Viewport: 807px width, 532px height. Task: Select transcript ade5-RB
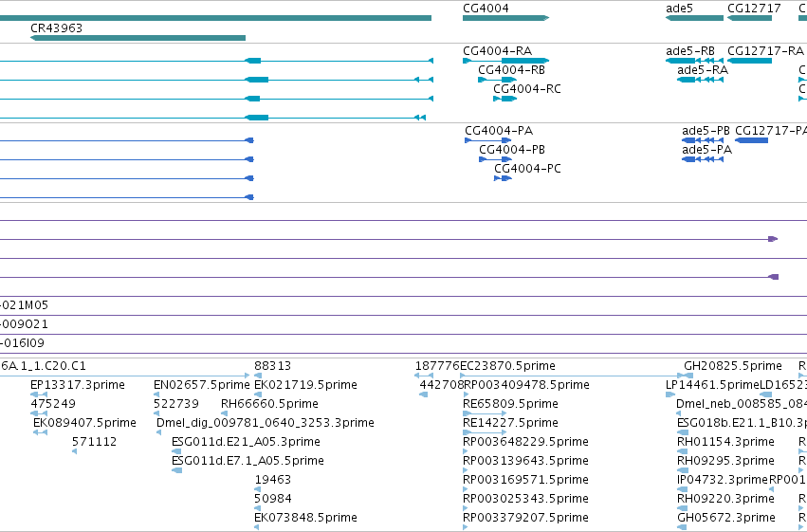pyautogui.click(x=690, y=51)
